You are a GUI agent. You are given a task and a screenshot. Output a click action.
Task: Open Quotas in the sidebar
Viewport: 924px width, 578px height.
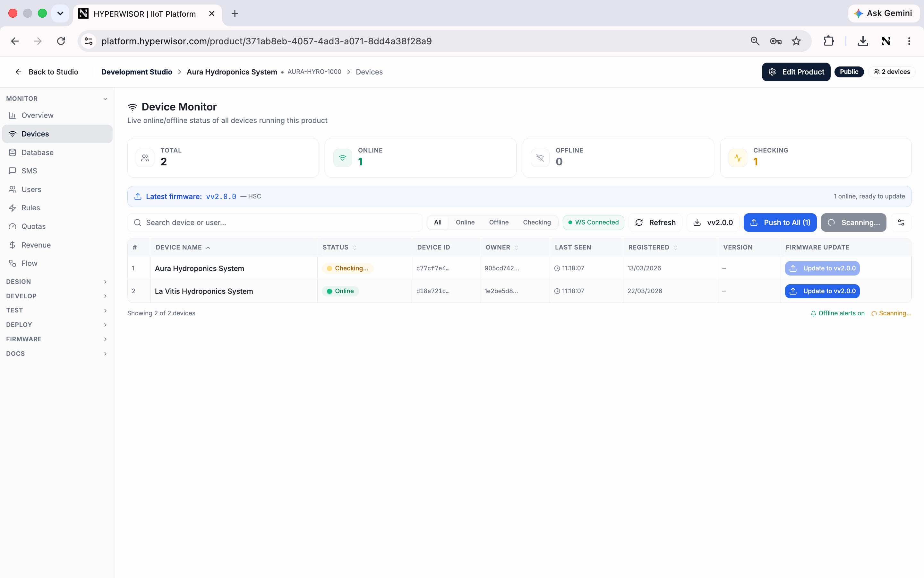tap(57, 227)
